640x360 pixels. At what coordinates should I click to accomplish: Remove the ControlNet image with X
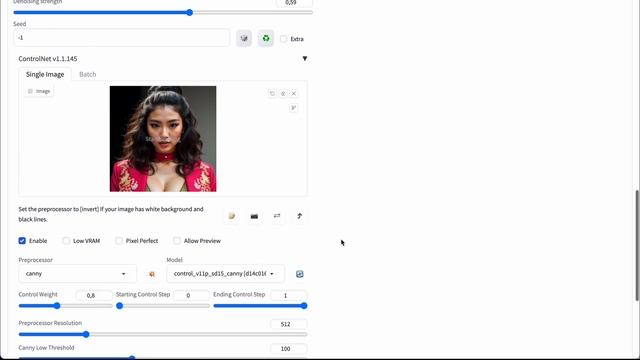(x=293, y=93)
